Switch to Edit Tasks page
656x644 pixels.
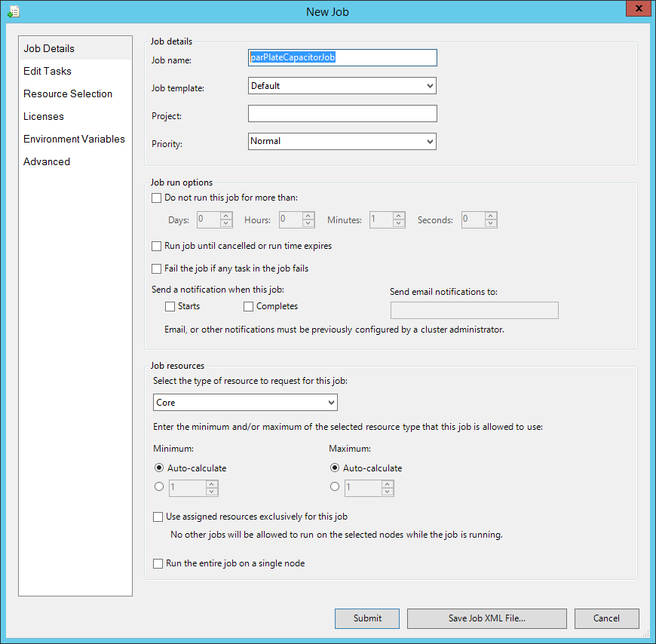point(75,71)
